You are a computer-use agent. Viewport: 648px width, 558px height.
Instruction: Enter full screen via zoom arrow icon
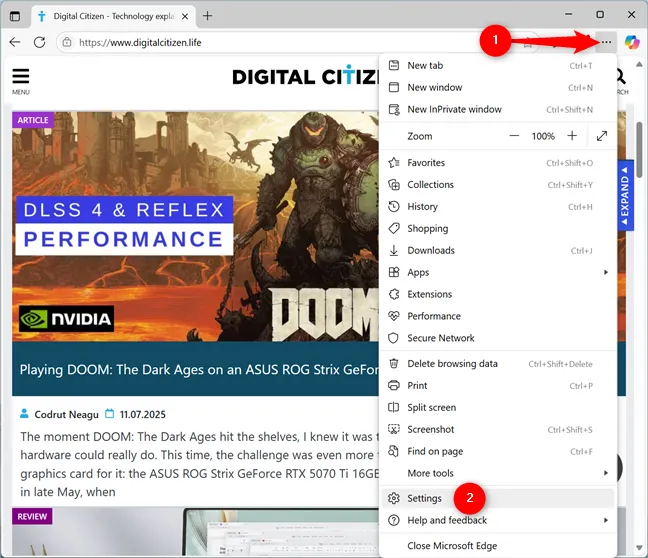[x=602, y=136]
